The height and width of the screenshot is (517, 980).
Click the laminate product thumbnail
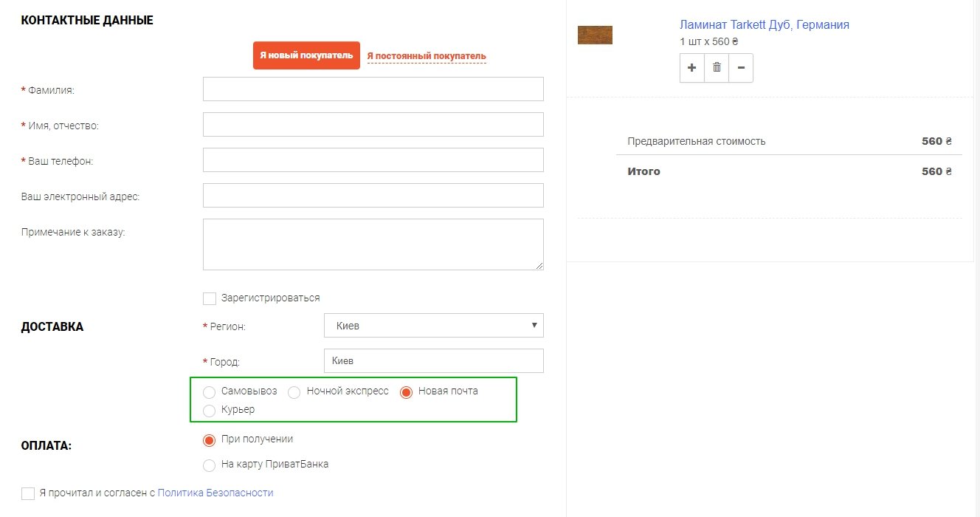[x=595, y=35]
